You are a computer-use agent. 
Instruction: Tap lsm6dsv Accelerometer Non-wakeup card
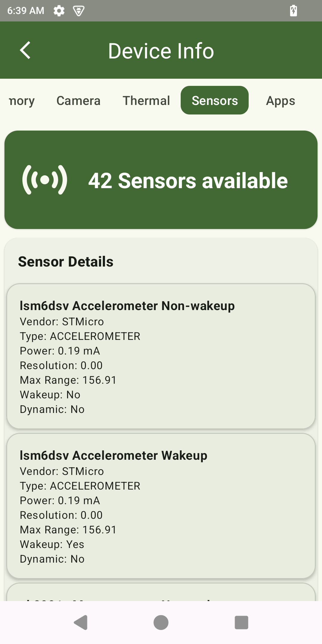(161, 356)
